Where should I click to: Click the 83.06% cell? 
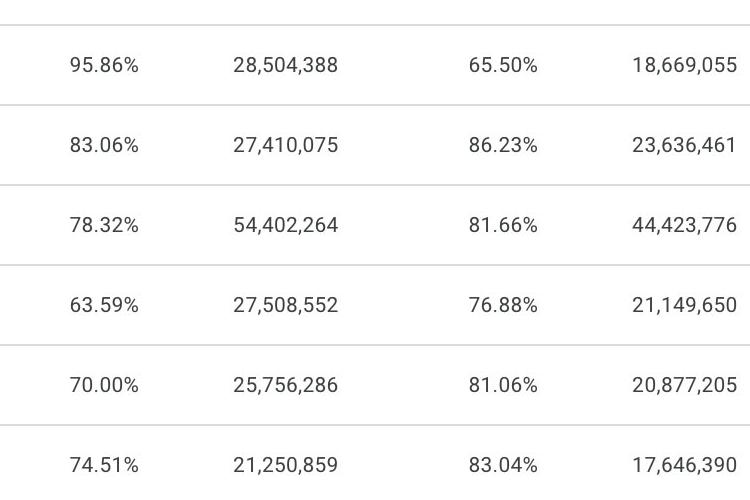pos(104,145)
